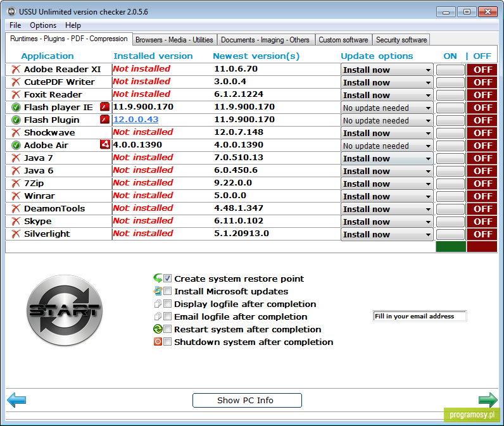
Task: Click the restart system green icon
Action: (x=158, y=329)
